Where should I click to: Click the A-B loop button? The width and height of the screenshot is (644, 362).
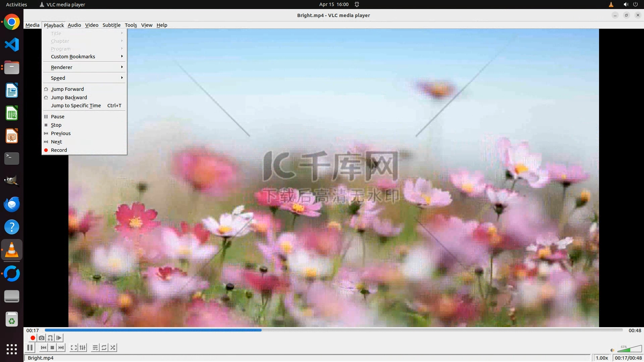(x=50, y=338)
